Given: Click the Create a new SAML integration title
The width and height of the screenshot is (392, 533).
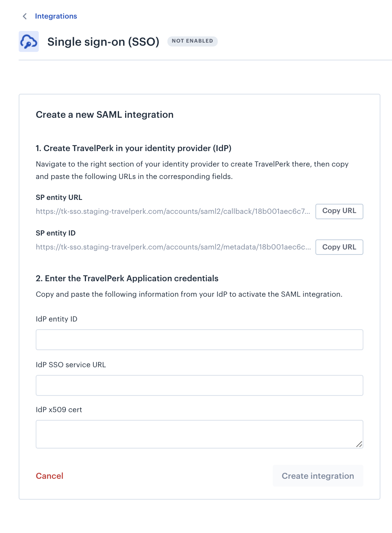Looking at the screenshot, I should click(x=105, y=115).
